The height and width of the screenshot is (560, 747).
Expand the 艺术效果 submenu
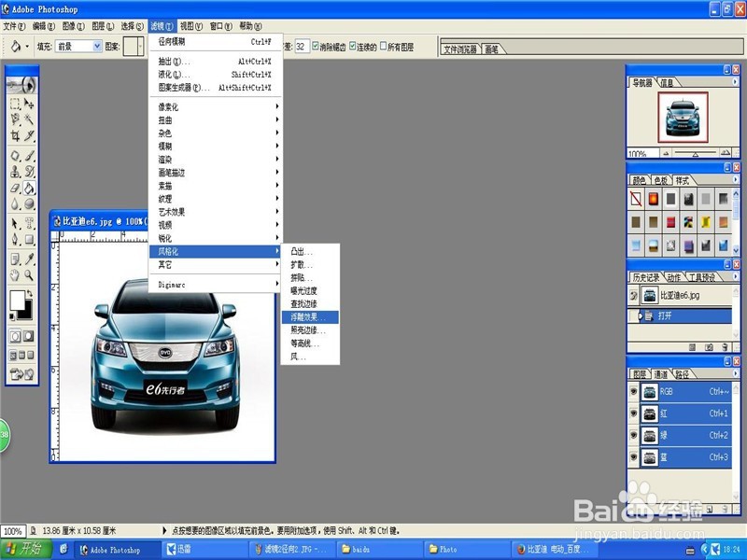[215, 212]
